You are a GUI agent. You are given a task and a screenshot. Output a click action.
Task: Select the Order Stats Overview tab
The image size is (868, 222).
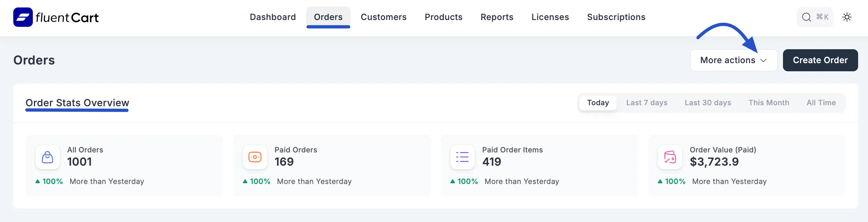(77, 103)
